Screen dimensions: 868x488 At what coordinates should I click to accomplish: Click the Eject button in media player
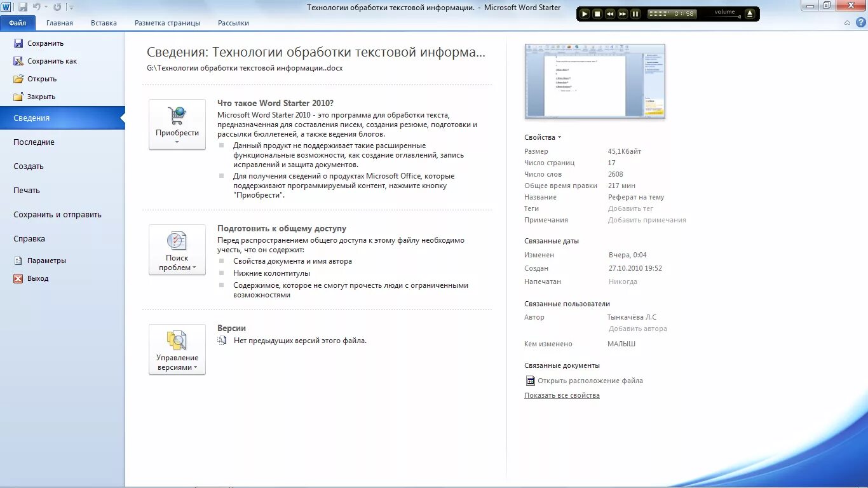pos(750,13)
